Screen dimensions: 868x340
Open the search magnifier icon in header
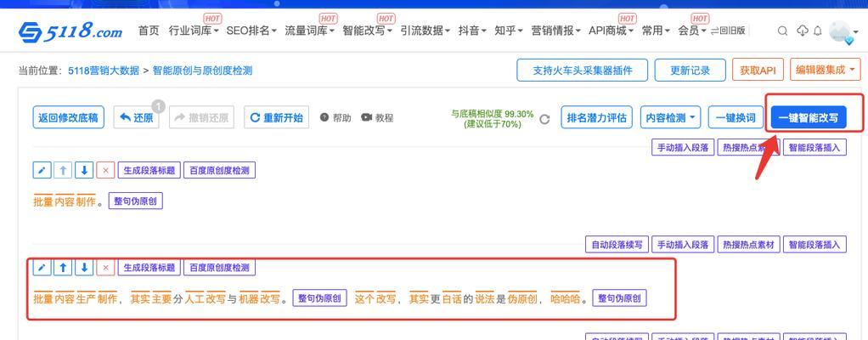tap(782, 31)
